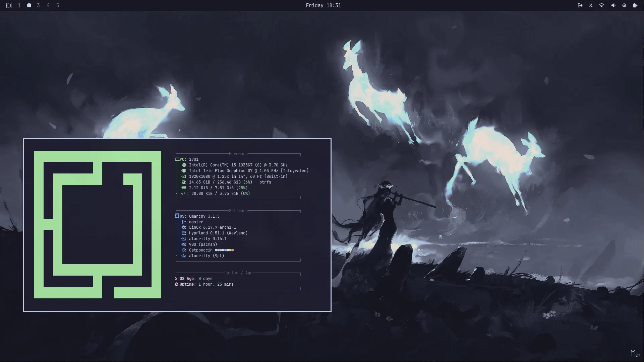Mute audio via the speaker icon

tap(613, 5)
